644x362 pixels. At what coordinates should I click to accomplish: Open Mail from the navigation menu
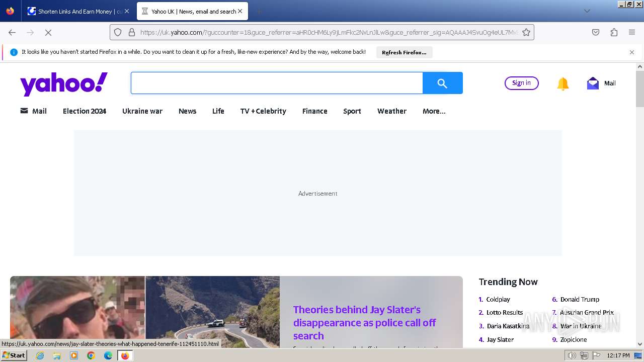pos(33,111)
